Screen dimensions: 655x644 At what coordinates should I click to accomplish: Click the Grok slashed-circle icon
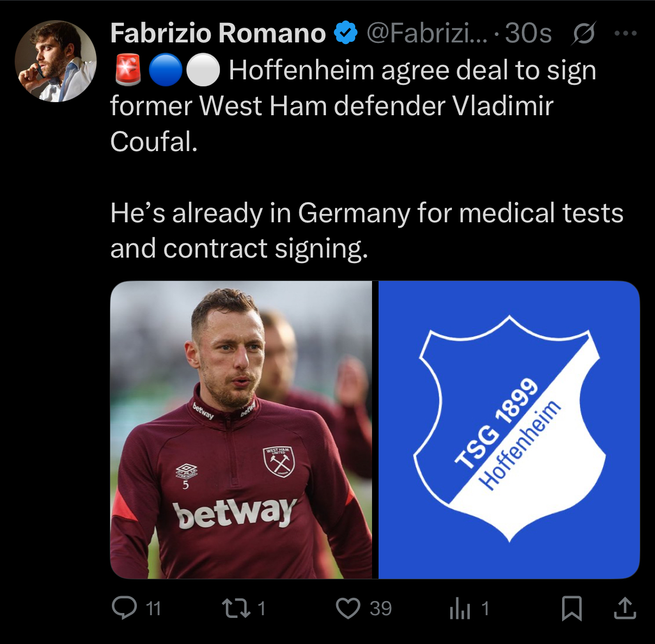pyautogui.click(x=584, y=34)
